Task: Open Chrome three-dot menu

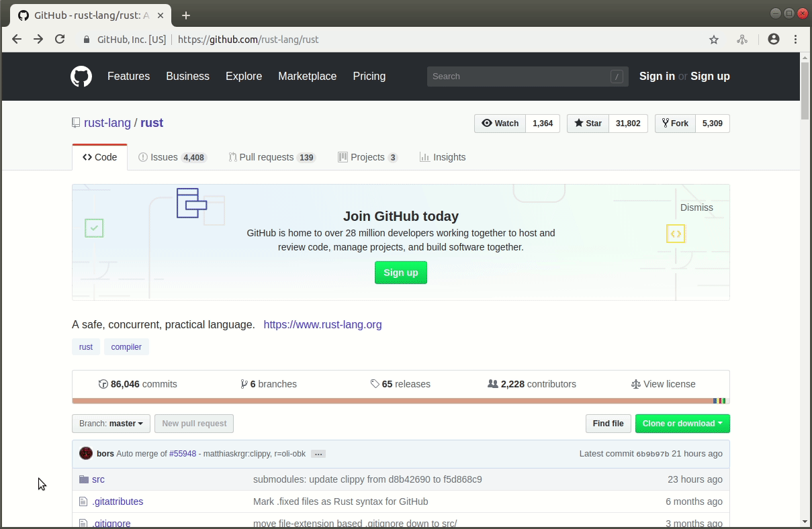Action: click(x=796, y=40)
